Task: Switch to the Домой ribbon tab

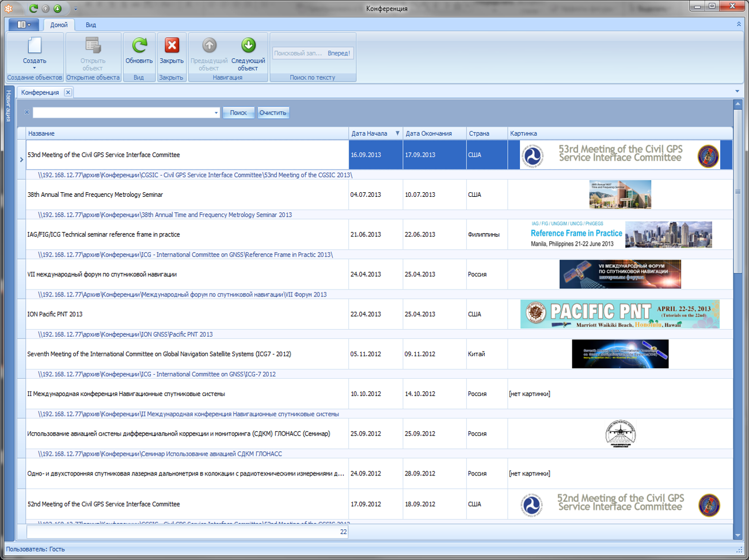Action: click(x=59, y=25)
